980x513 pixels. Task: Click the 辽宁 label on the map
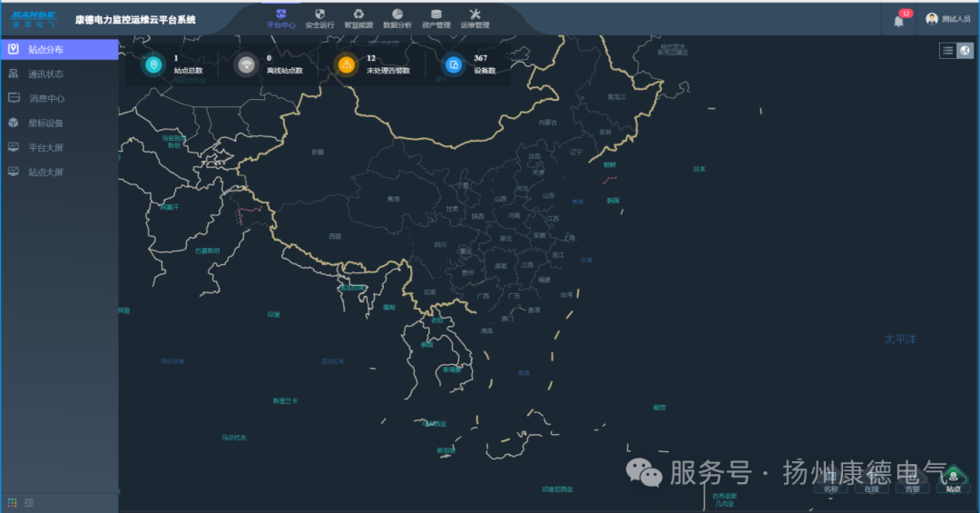tap(575, 152)
